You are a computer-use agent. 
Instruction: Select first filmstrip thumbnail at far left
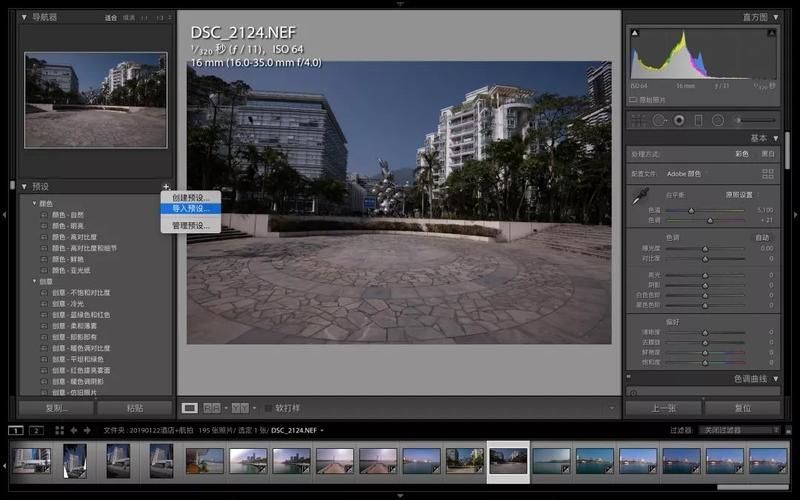click(x=31, y=460)
